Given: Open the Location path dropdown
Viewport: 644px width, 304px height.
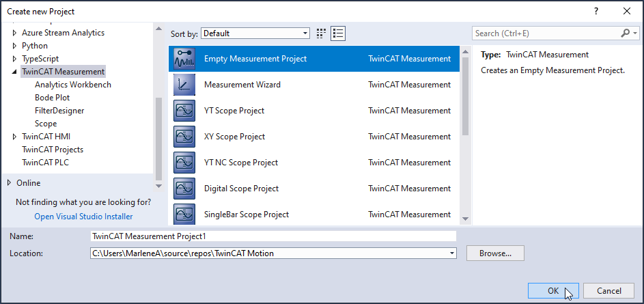Looking at the screenshot, I should [x=452, y=253].
